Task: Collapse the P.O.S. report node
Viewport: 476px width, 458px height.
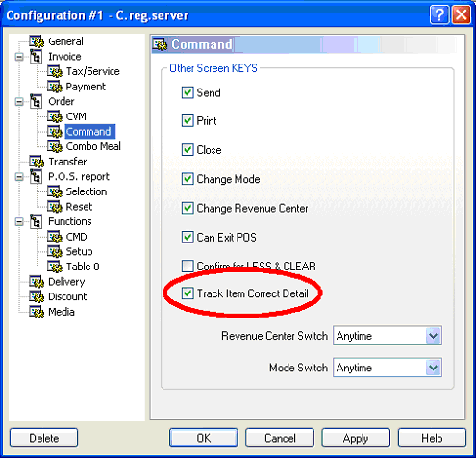Action: 19,177
